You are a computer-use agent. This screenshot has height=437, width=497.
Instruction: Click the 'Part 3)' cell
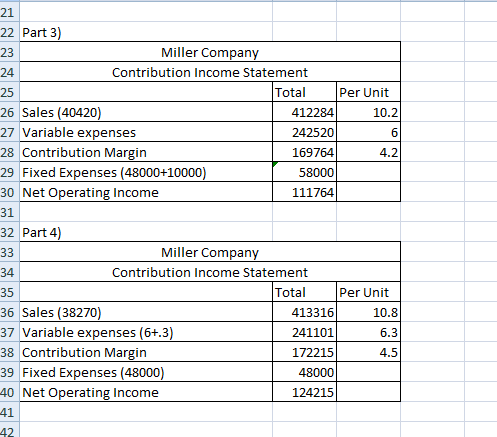(146, 32)
